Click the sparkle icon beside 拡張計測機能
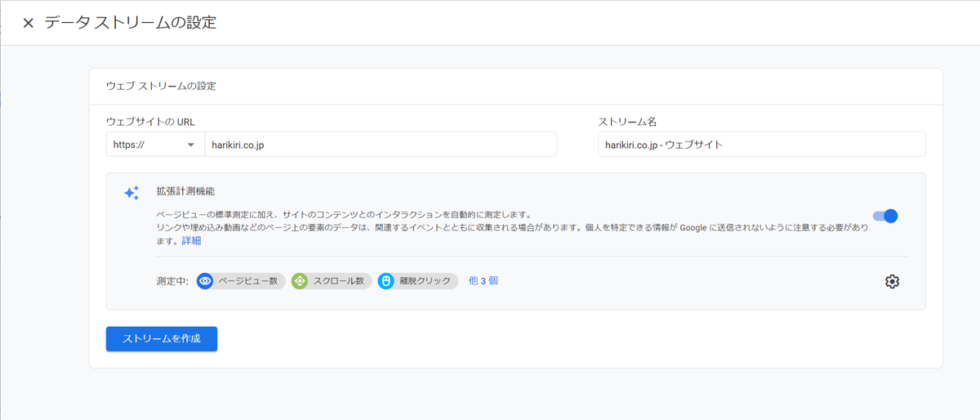The image size is (980, 420). [x=131, y=193]
